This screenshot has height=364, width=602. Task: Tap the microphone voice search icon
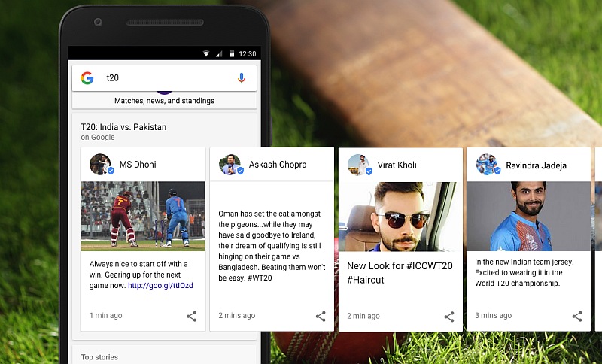click(241, 78)
